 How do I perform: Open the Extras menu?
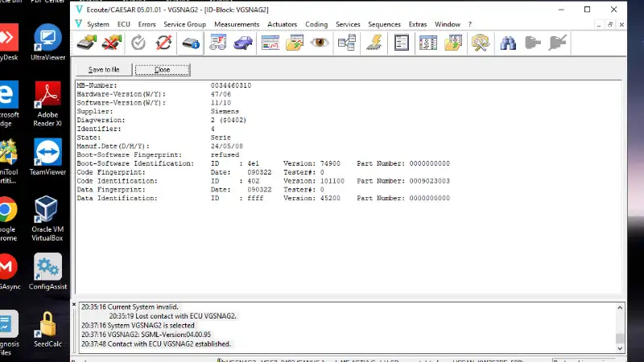[418, 25]
